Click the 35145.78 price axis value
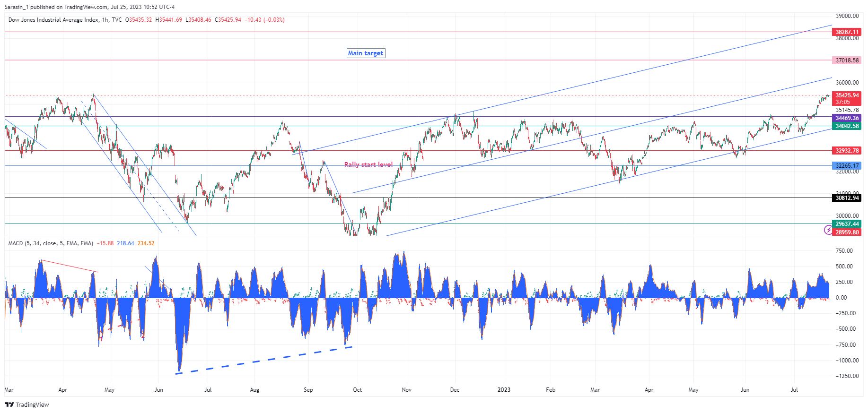This screenshot has height=413, width=868. (x=847, y=110)
